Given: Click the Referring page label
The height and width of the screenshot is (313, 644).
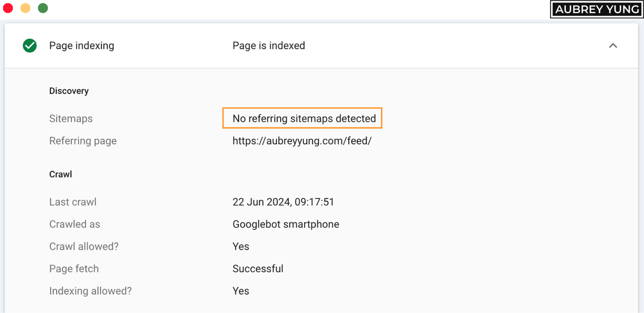Looking at the screenshot, I should [83, 140].
